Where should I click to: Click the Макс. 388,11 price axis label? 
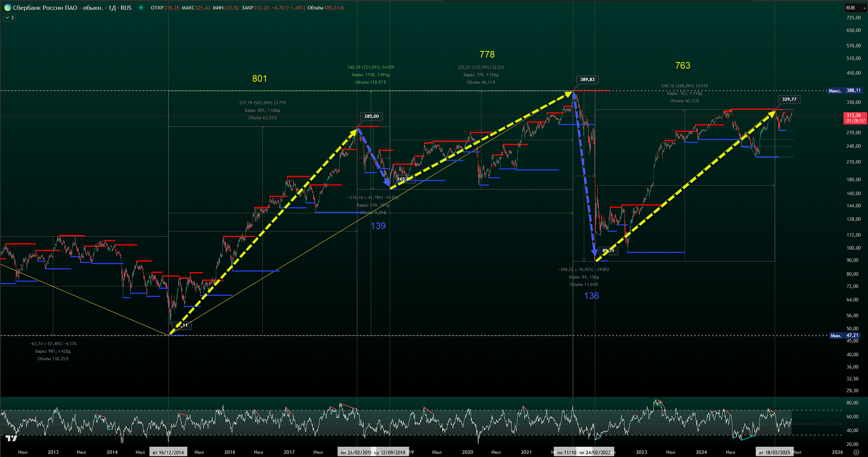[845, 90]
